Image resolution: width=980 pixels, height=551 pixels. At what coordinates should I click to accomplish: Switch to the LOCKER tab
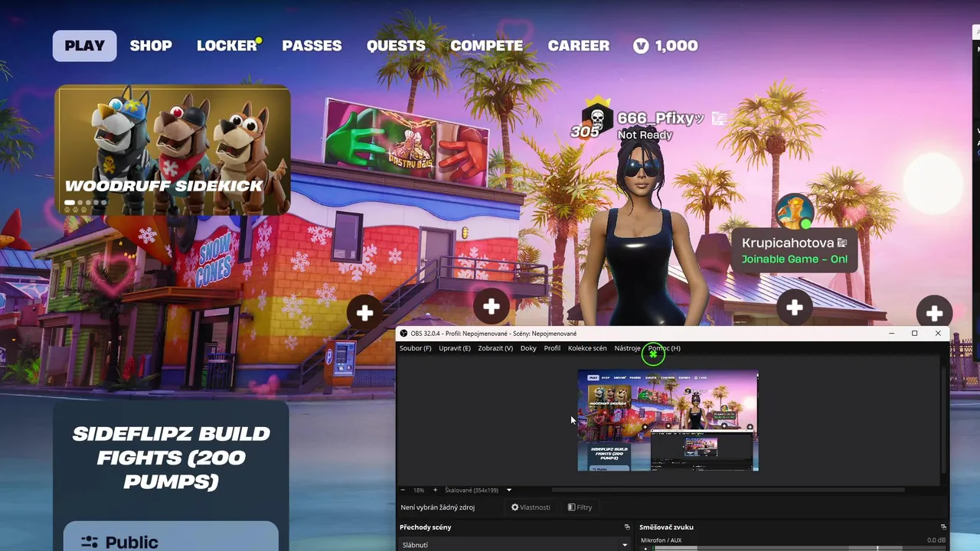(227, 46)
